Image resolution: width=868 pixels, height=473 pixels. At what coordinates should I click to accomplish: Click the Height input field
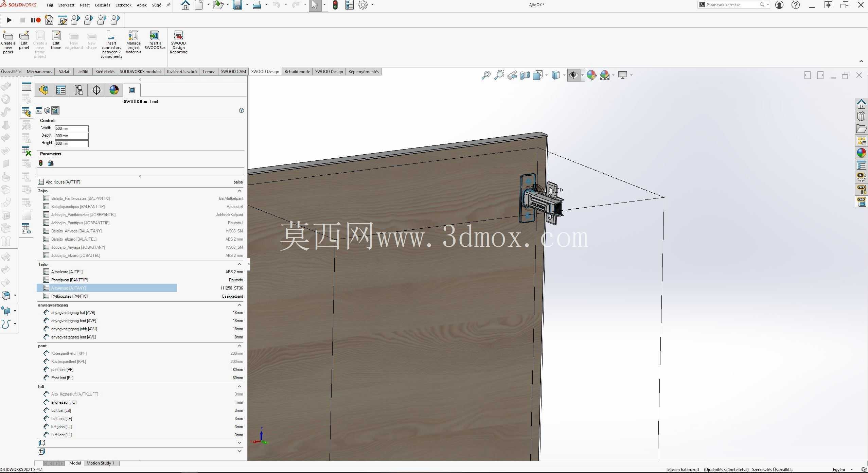coord(72,143)
